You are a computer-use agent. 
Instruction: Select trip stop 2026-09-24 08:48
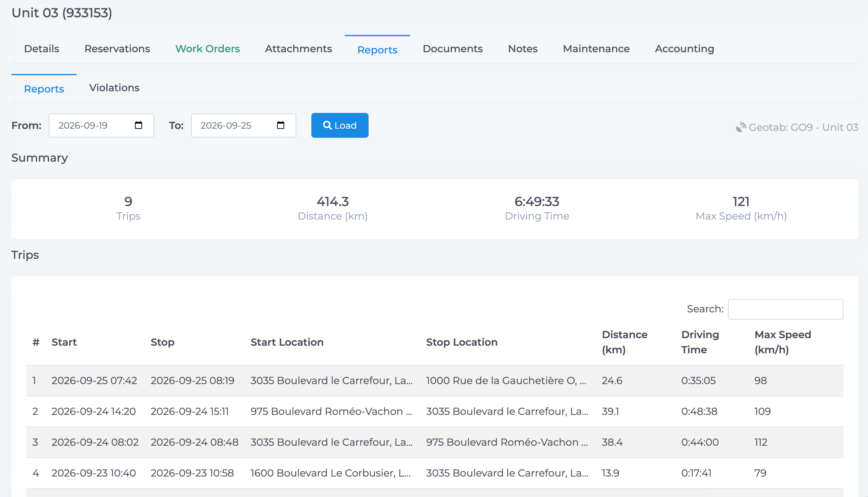[x=194, y=442]
